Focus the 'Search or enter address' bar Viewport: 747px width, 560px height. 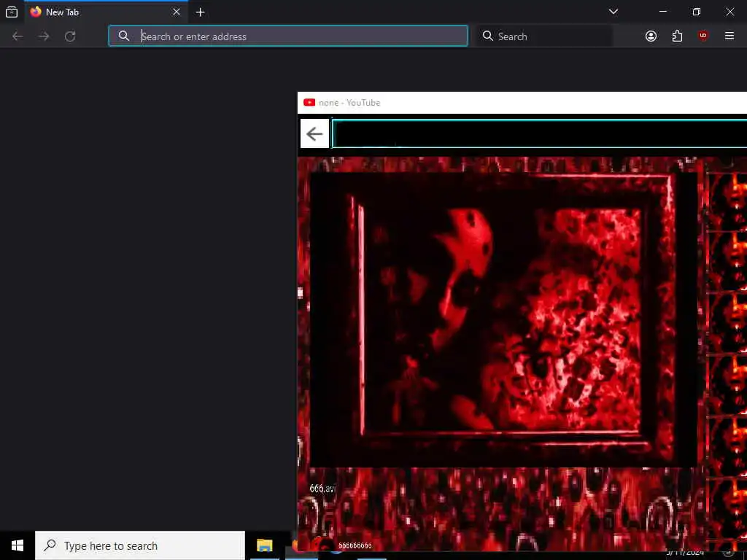288,36
